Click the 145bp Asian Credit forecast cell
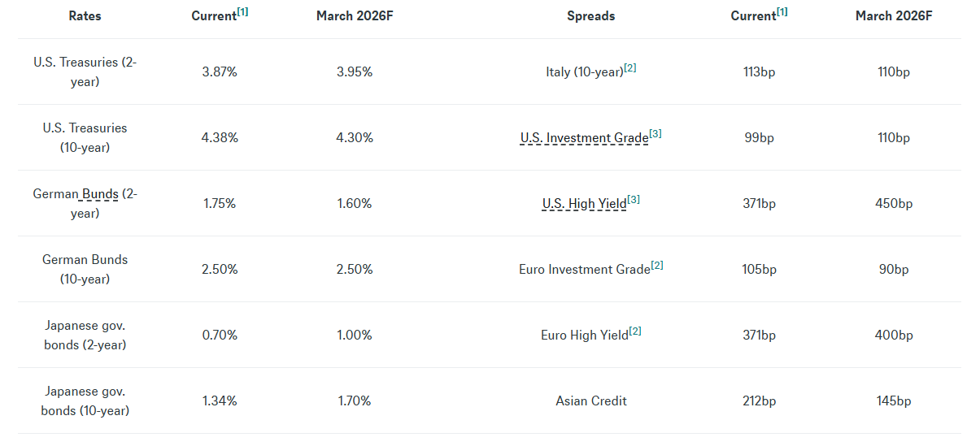 pyautogui.click(x=894, y=401)
